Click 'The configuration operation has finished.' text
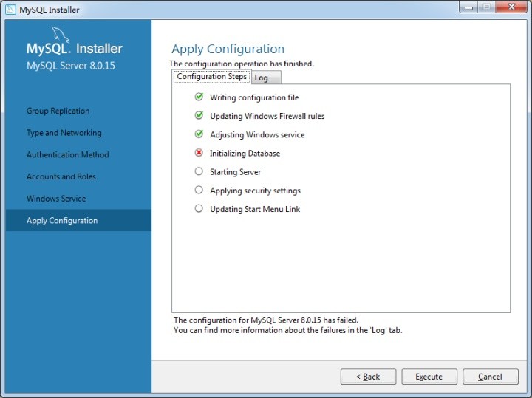The image size is (532, 398). coord(241,64)
